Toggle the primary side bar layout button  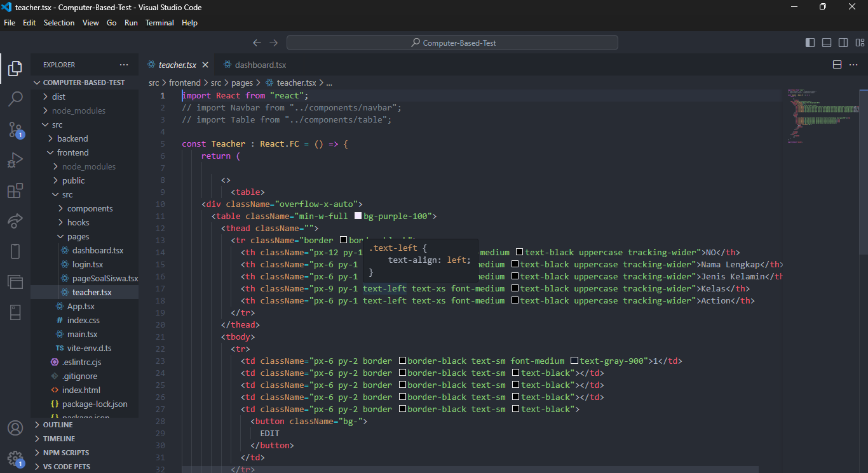coord(810,43)
